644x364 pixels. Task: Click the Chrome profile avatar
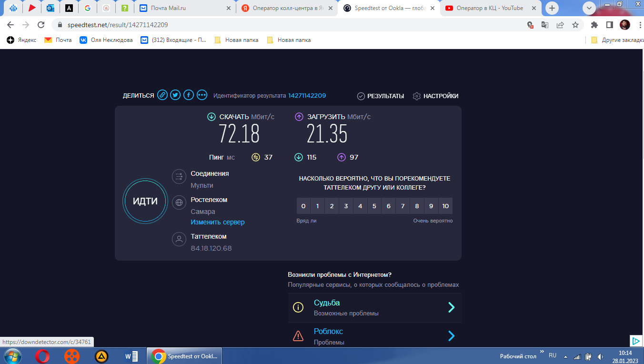coord(625,25)
